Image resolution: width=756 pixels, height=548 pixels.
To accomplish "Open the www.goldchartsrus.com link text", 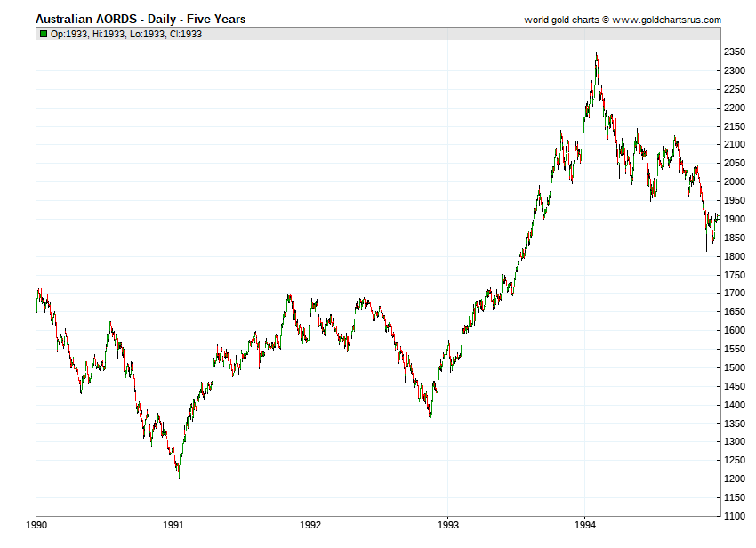I will 667,20.
